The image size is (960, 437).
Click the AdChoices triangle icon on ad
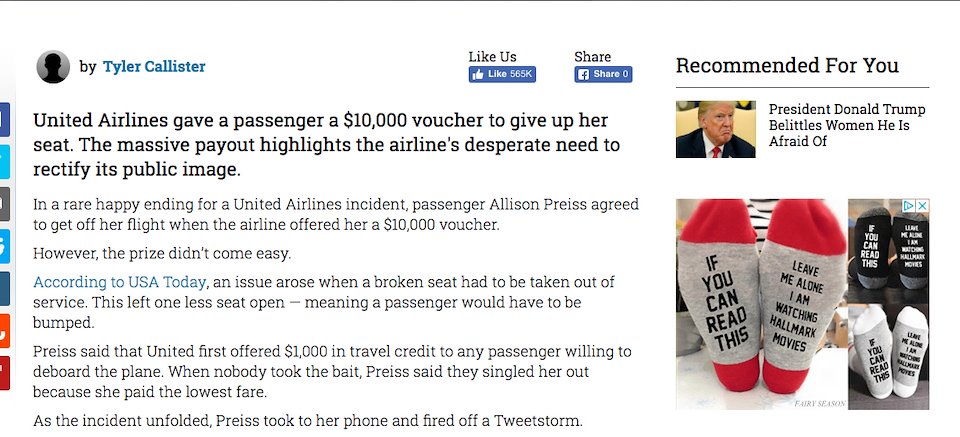tap(910, 206)
